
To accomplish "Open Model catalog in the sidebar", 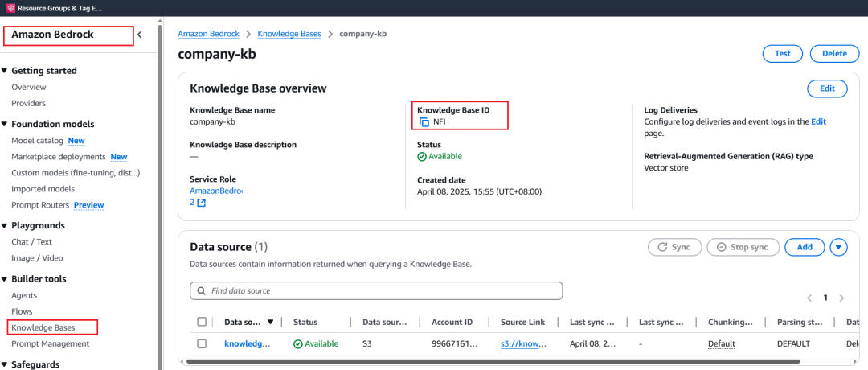I will (x=32, y=140).
